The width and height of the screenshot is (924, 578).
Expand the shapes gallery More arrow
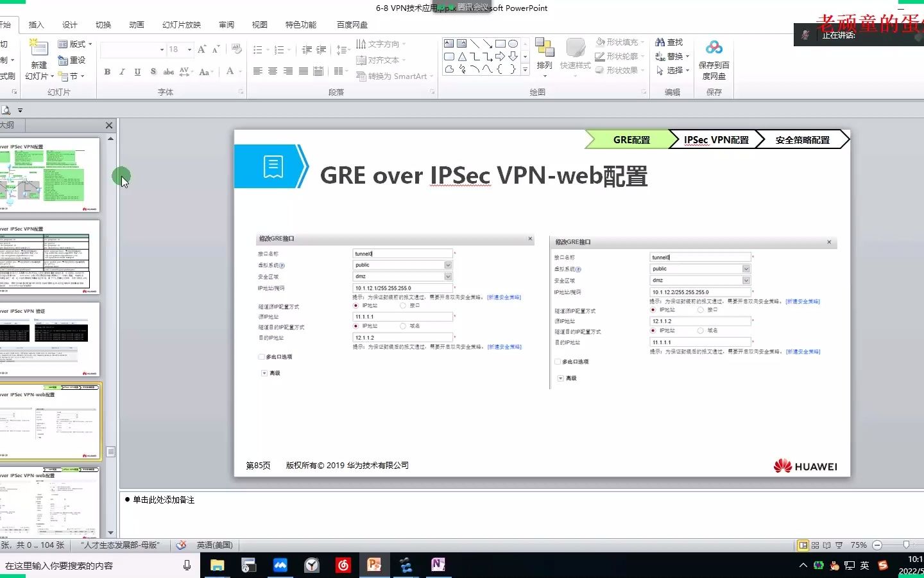click(525, 69)
